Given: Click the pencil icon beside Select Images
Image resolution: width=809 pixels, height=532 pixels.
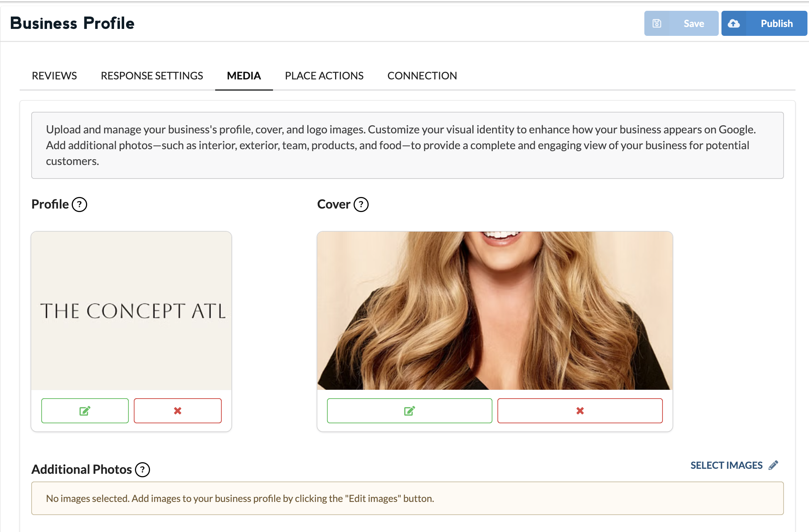Looking at the screenshot, I should click(x=773, y=465).
